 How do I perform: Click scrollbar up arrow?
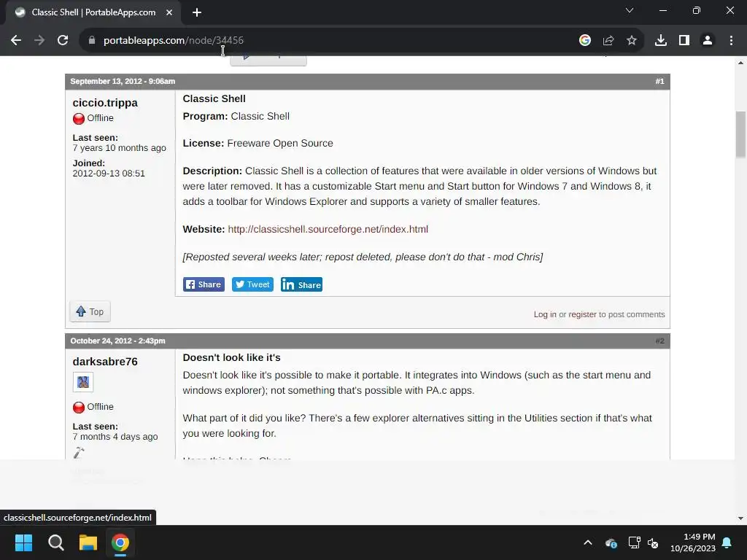pyautogui.click(x=740, y=63)
